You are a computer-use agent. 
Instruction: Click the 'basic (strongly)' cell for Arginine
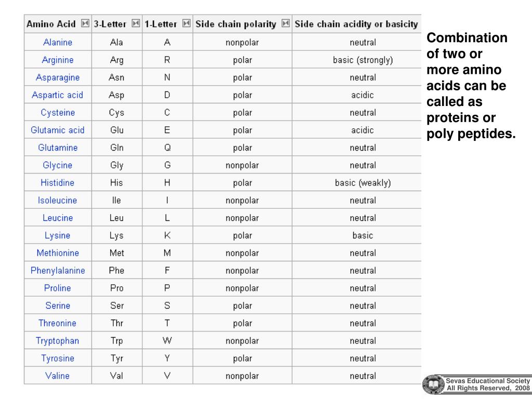(x=363, y=60)
